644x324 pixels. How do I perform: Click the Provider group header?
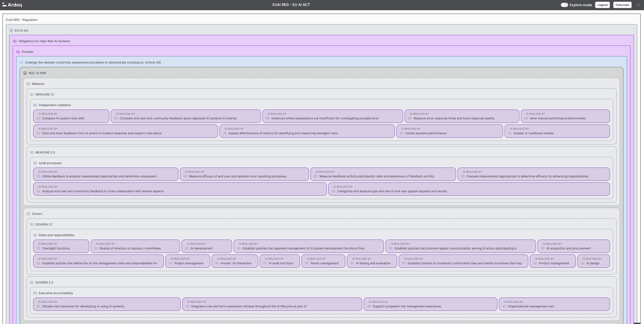(28, 52)
